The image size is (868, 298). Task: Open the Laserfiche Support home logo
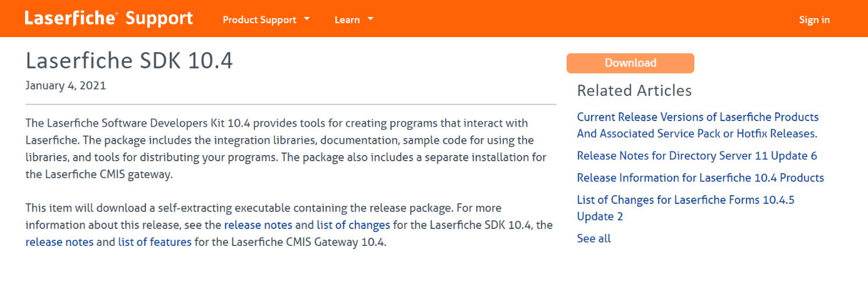coord(109,19)
